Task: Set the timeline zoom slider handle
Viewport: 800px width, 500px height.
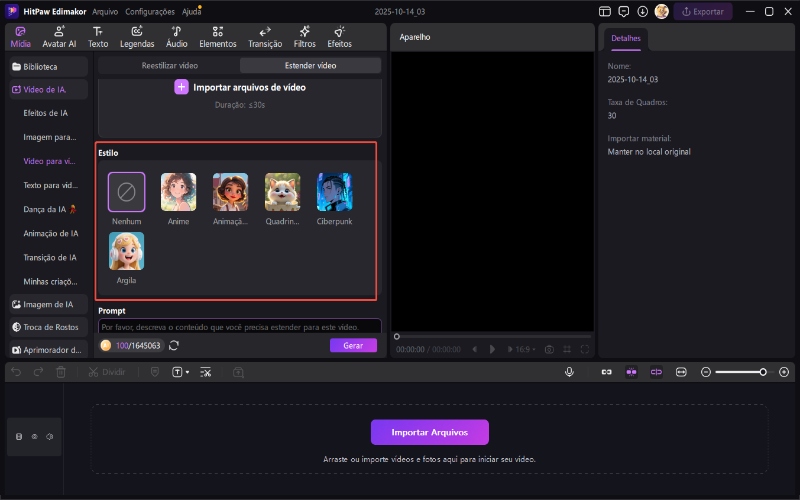Action: (763, 372)
